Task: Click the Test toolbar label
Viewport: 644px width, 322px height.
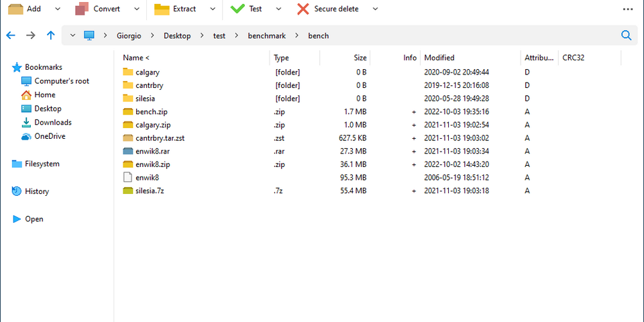Action: click(256, 9)
